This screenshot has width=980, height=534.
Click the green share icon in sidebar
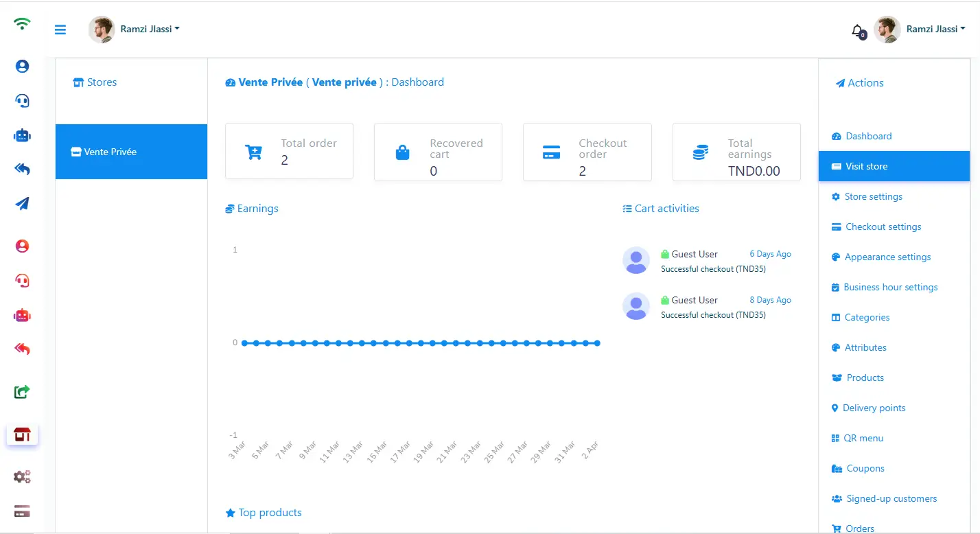[22, 392]
